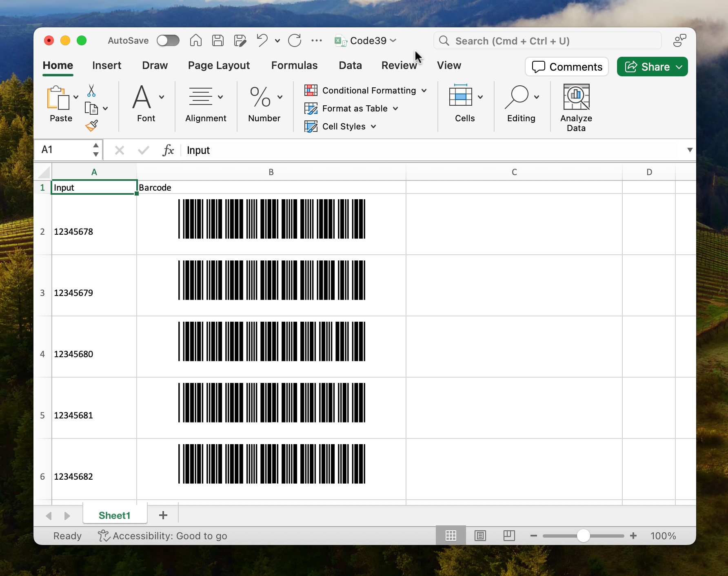Select the cell containing 12345682
Viewport: 728px width, 576px height.
pyautogui.click(x=94, y=469)
